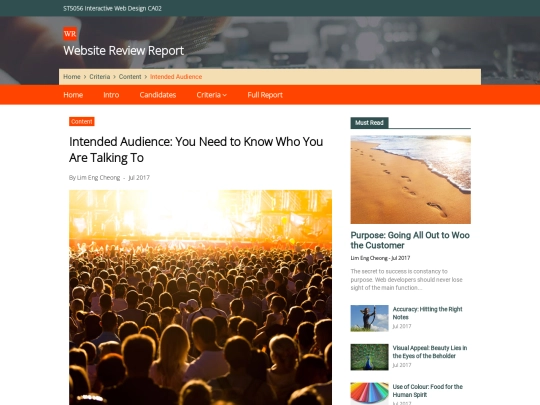Go to Home in navigation bar

tap(73, 95)
